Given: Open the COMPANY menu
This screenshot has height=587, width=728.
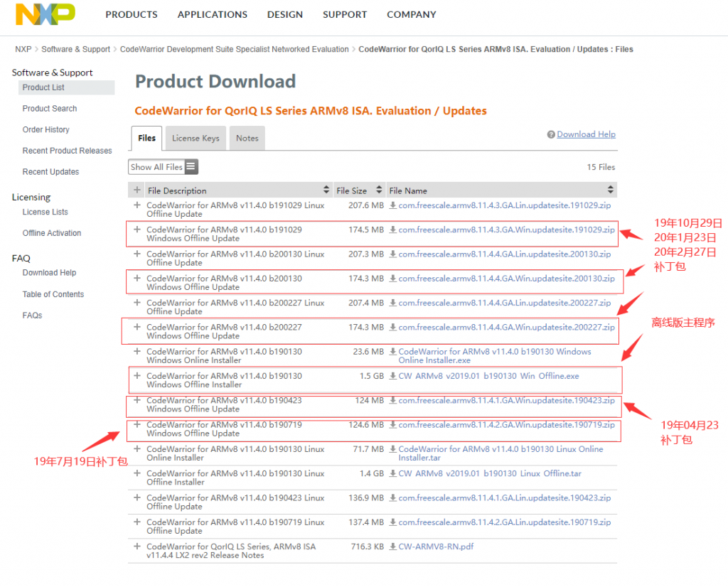Looking at the screenshot, I should (412, 14).
